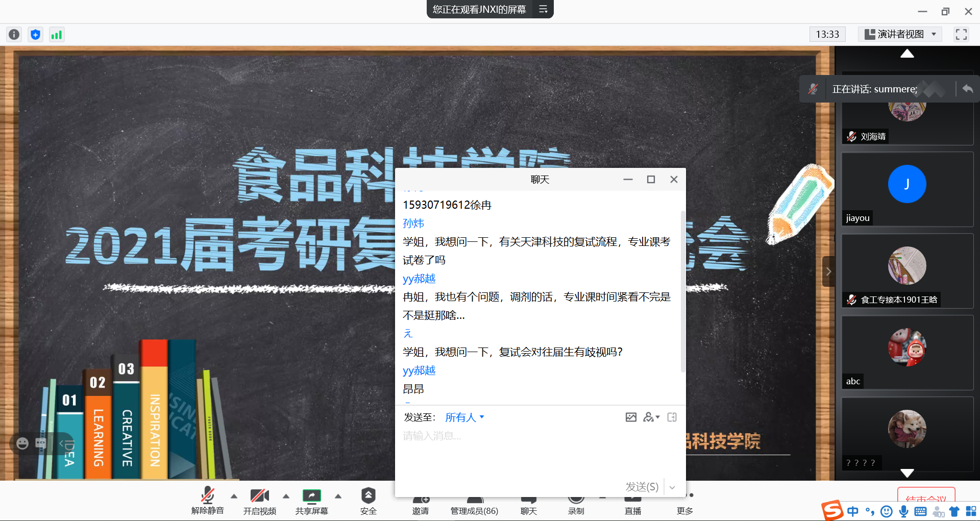Click the 13:33 meeting timer
Viewport: 980px width, 521px height.
tap(827, 34)
